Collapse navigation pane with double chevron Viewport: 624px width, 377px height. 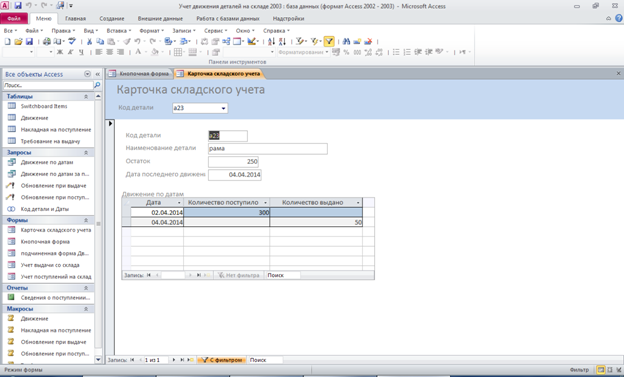tap(98, 74)
